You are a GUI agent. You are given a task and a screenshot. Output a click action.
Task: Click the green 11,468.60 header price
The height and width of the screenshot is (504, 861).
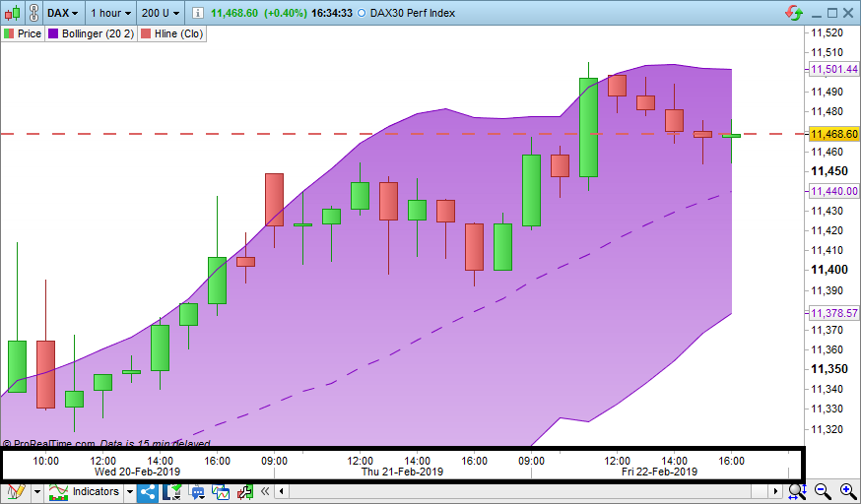pos(233,13)
